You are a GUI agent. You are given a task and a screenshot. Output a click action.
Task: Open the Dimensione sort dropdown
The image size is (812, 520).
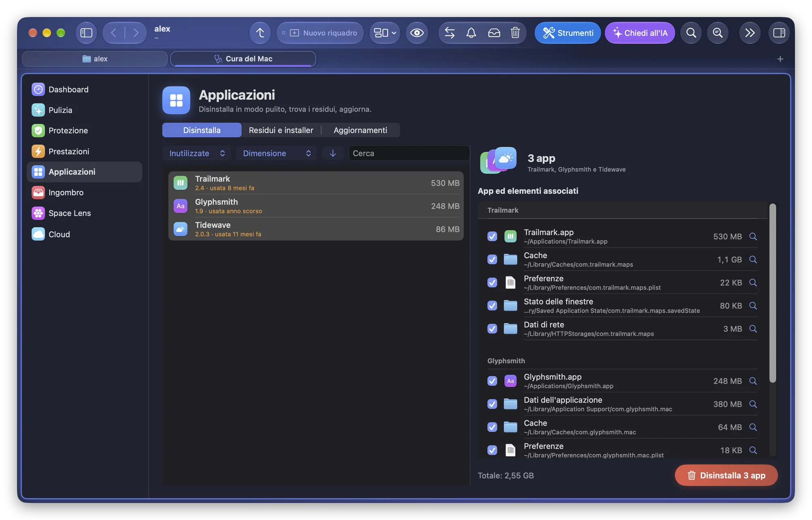(x=277, y=153)
